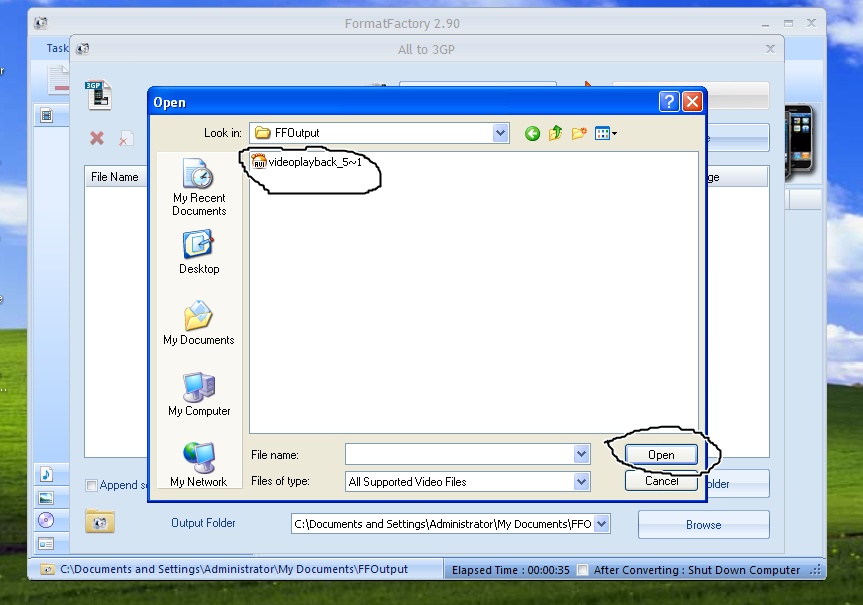Image resolution: width=863 pixels, height=605 pixels.
Task: Click the status bar folder icon
Action: (x=47, y=570)
